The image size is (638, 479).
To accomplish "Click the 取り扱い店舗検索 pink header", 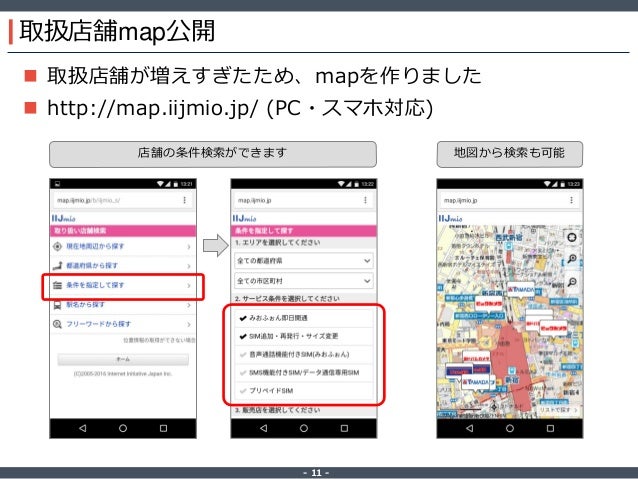I will (123, 231).
